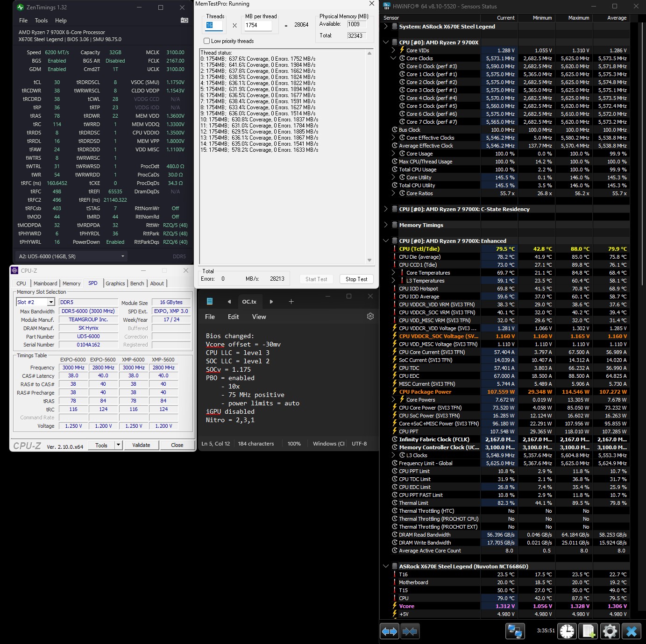Expand Core Powers node in HWiNFO
The width and height of the screenshot is (646, 644).
(393, 400)
